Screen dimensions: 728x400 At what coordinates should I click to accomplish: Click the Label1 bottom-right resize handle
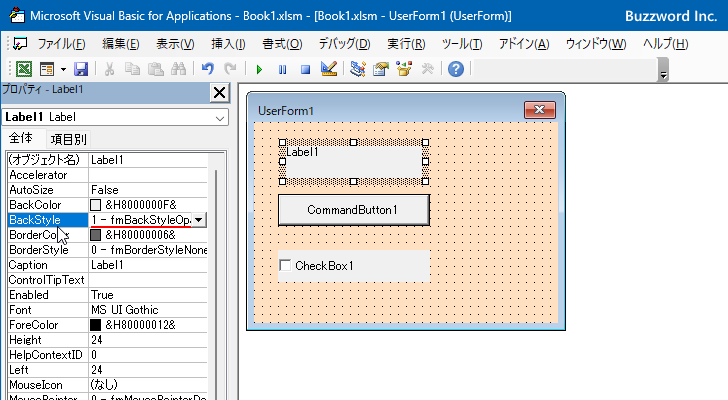pos(425,181)
